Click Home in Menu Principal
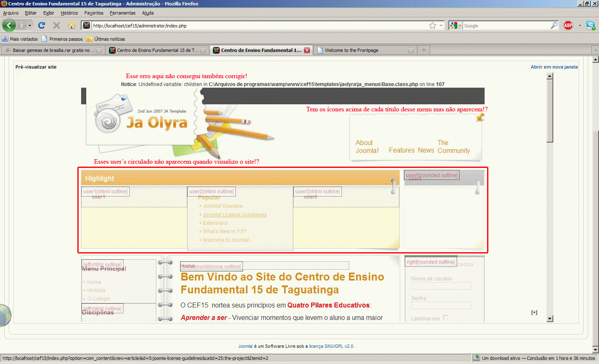The width and height of the screenshot is (599, 364). click(94, 282)
